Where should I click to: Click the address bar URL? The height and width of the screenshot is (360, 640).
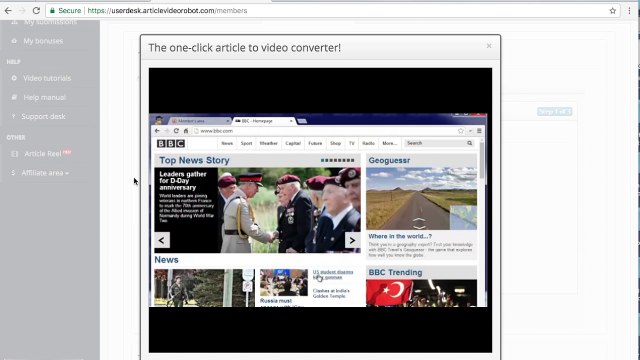[x=167, y=11]
